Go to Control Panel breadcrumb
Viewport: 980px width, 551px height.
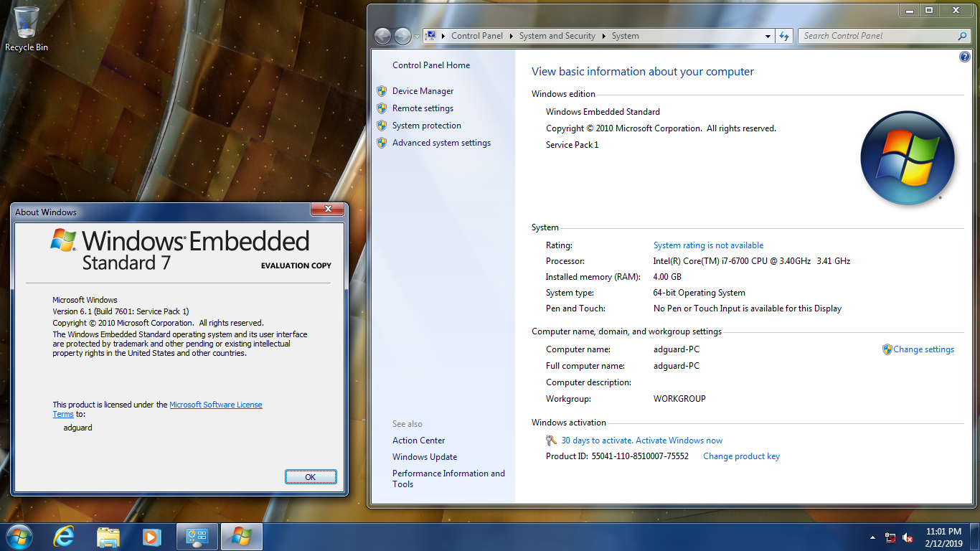pyautogui.click(x=477, y=36)
